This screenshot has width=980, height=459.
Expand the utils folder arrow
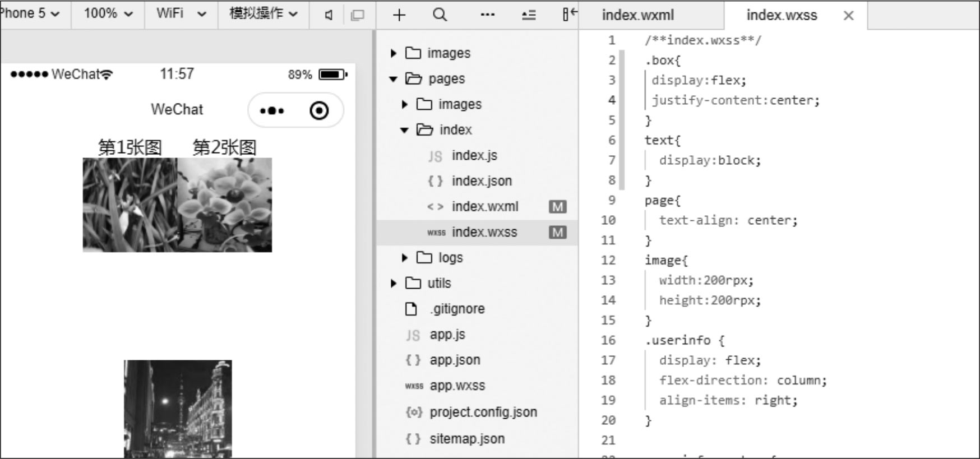coord(394,284)
